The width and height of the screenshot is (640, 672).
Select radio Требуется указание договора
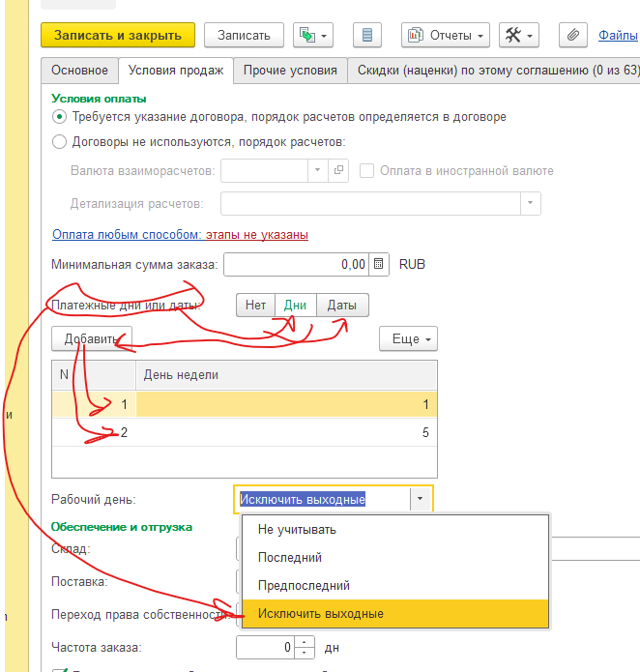[x=61, y=117]
